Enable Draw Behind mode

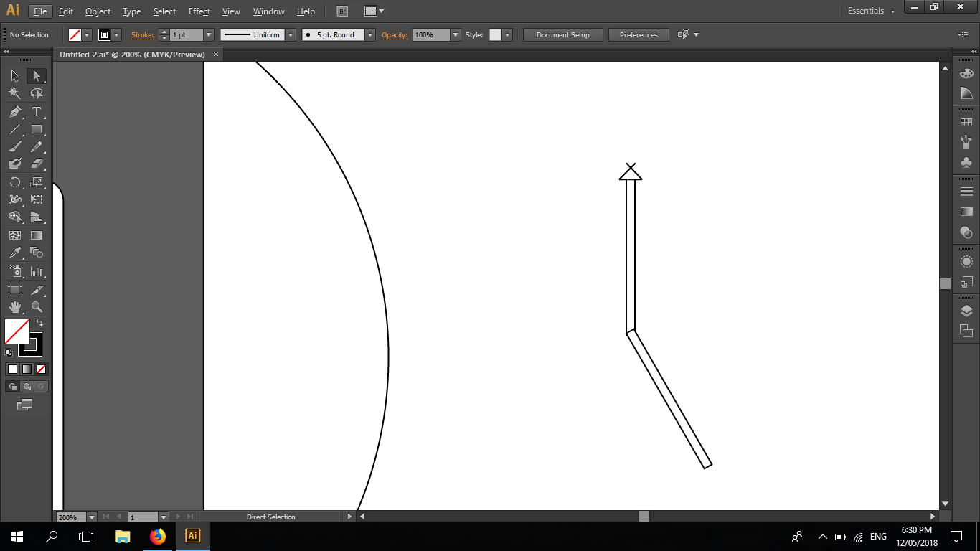coord(27,386)
